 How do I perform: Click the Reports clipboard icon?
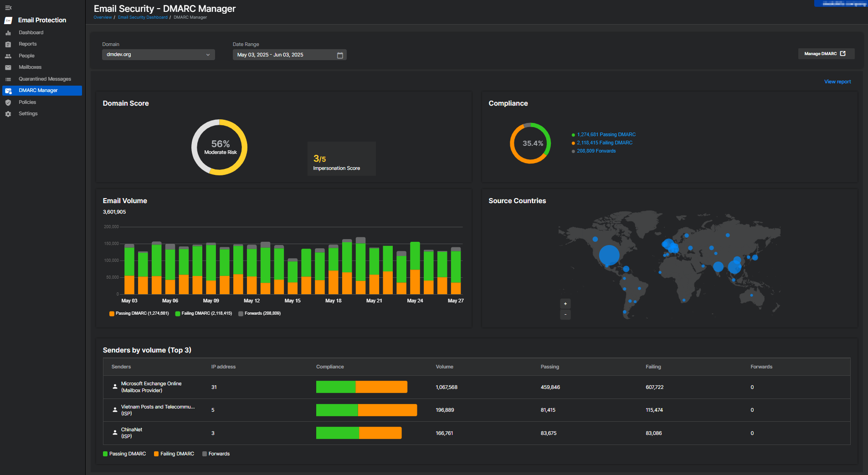pos(8,44)
